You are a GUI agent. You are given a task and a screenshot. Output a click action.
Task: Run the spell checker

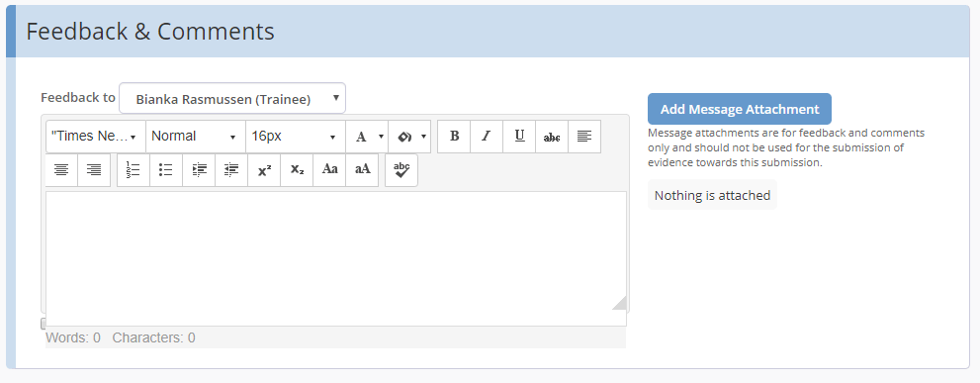pyautogui.click(x=401, y=170)
